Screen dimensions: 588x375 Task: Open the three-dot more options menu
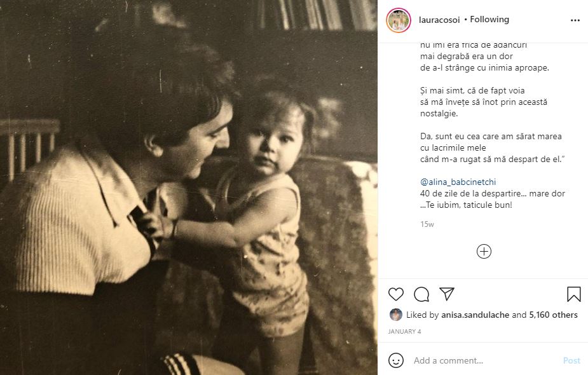[x=575, y=20]
